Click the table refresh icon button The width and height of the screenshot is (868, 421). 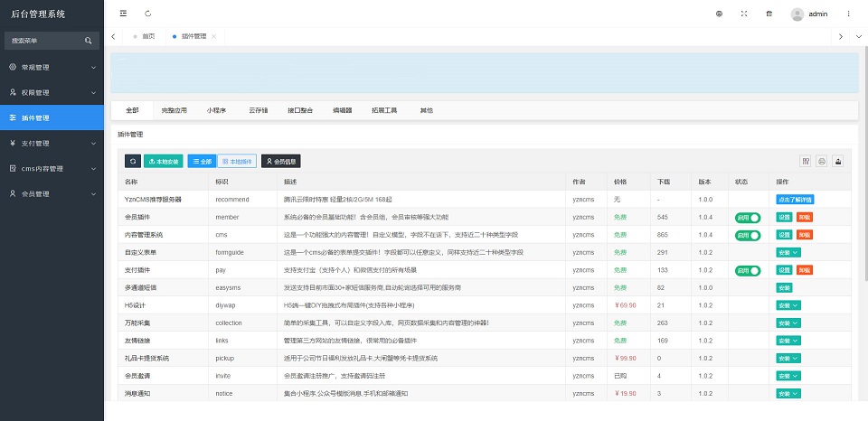133,162
